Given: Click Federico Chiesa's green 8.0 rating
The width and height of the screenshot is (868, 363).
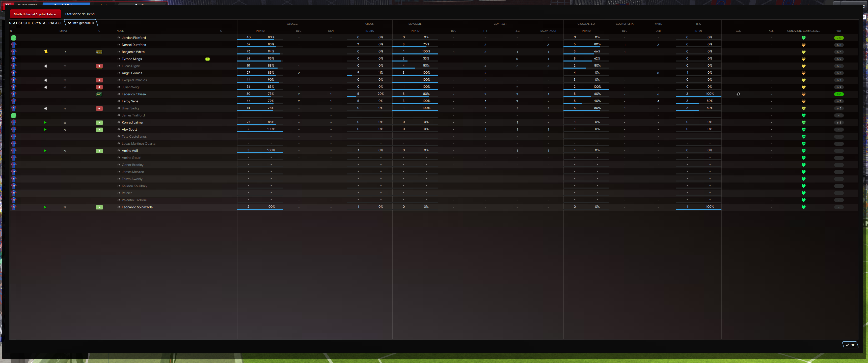Looking at the screenshot, I should coord(839,94).
